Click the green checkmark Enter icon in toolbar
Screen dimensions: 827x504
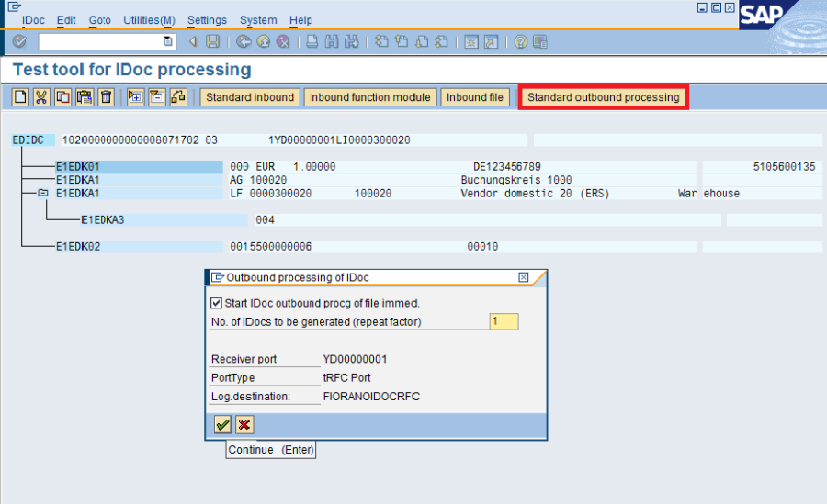[19, 41]
